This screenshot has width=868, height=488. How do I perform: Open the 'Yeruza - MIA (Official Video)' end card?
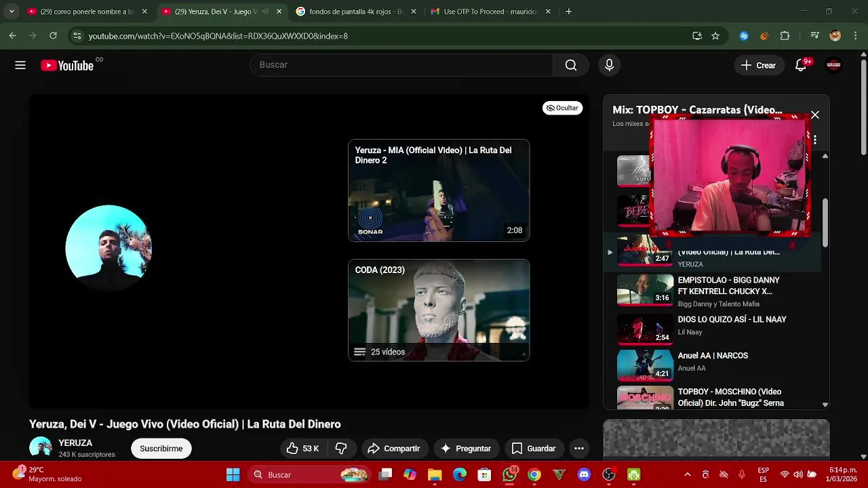[x=439, y=190]
